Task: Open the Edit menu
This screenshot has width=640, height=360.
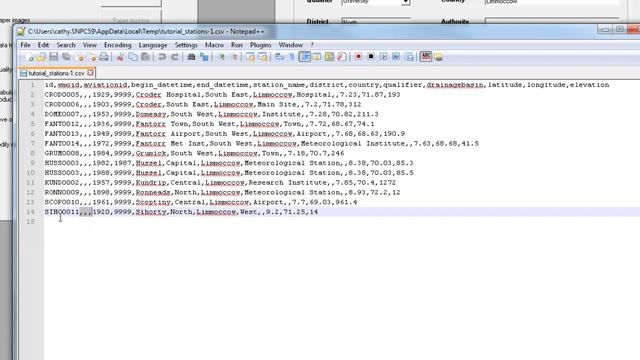Action: 43,45
